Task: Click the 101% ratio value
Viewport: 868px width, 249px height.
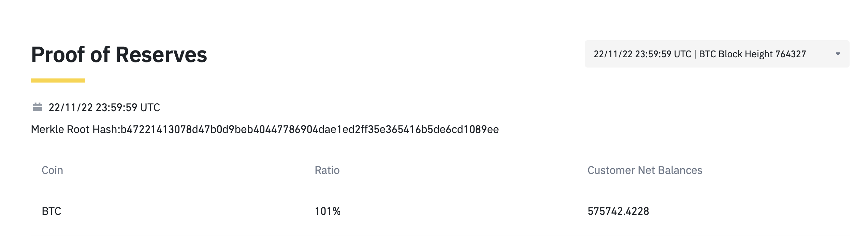Action: (328, 211)
